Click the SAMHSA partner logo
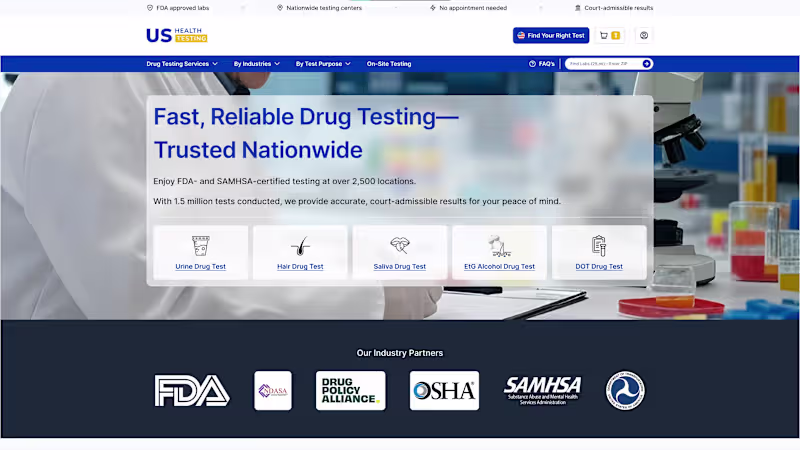Screen dimensions: 800x450 [x=542, y=391]
